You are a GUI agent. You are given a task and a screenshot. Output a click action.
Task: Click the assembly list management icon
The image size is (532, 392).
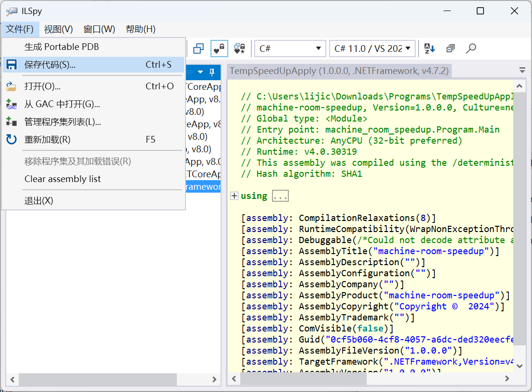pyautogui.click(x=12, y=122)
